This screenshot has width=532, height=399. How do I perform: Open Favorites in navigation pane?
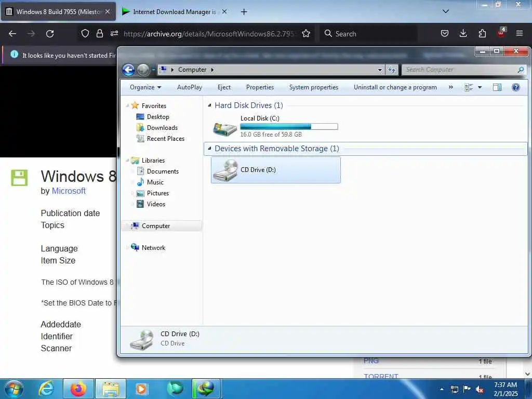[x=154, y=106]
